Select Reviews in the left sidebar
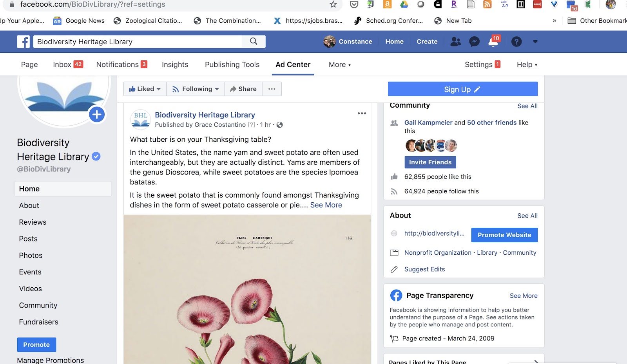 [x=33, y=222]
